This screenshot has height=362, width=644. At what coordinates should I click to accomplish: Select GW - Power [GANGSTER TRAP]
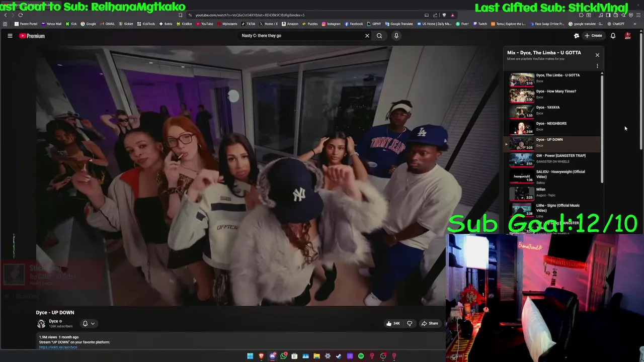[553, 160]
